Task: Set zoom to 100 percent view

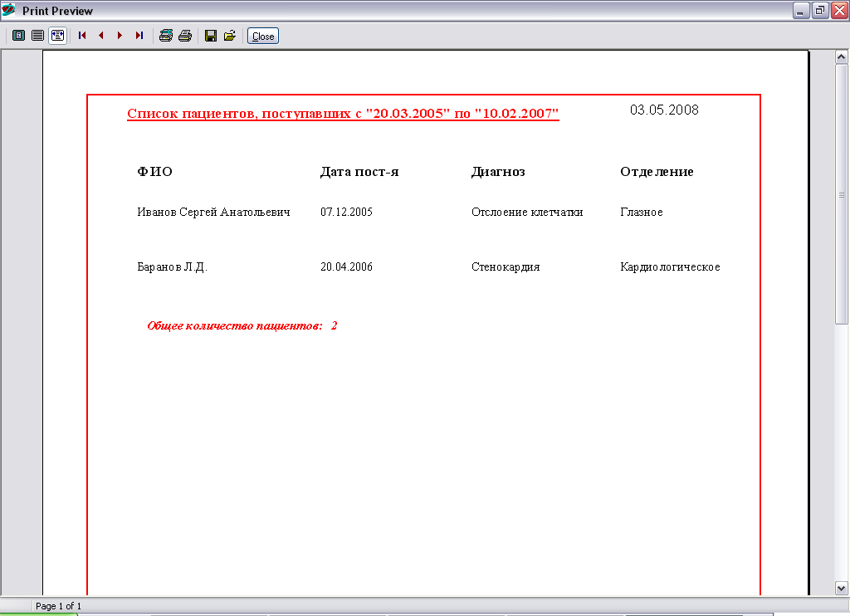Action: [38, 36]
